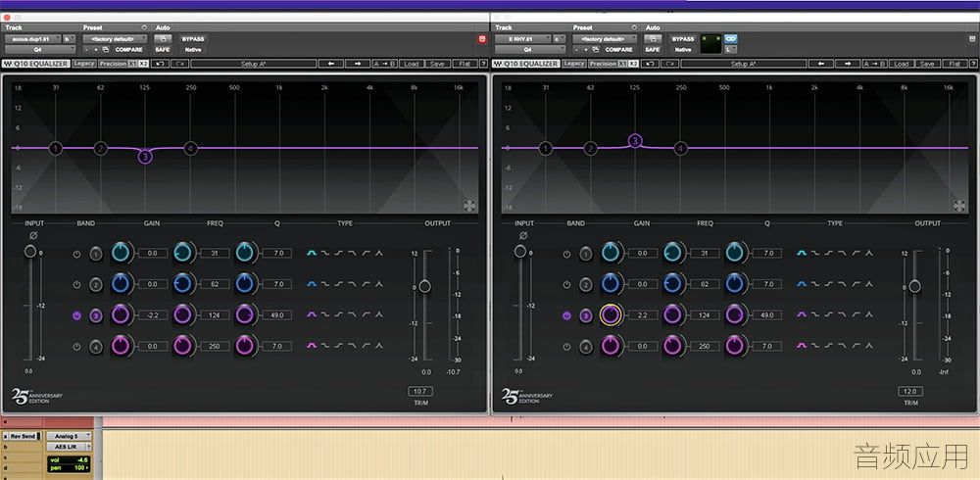This screenshot has height=480, width=980.
Task: Click band 1 gain knob in right EQ
Action: pyautogui.click(x=611, y=253)
